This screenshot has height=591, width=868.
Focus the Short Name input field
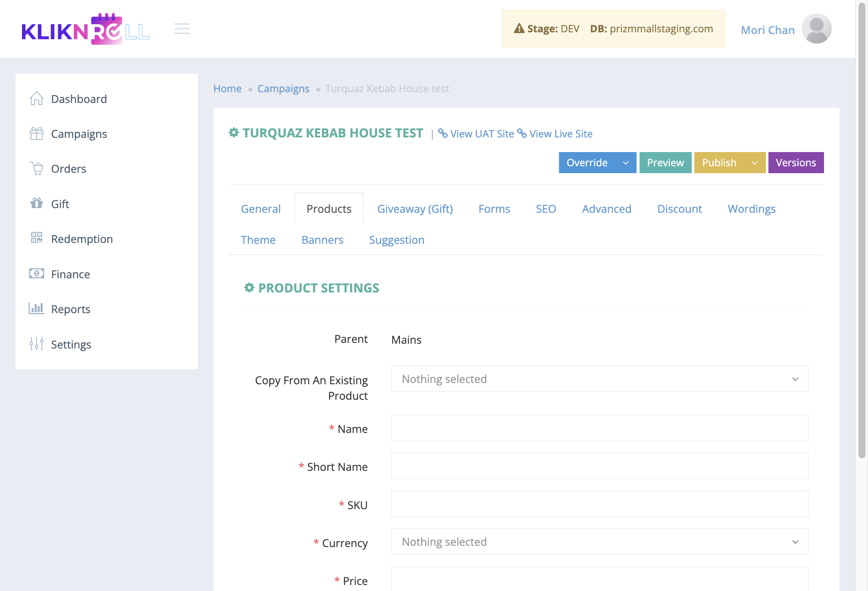tap(599, 466)
